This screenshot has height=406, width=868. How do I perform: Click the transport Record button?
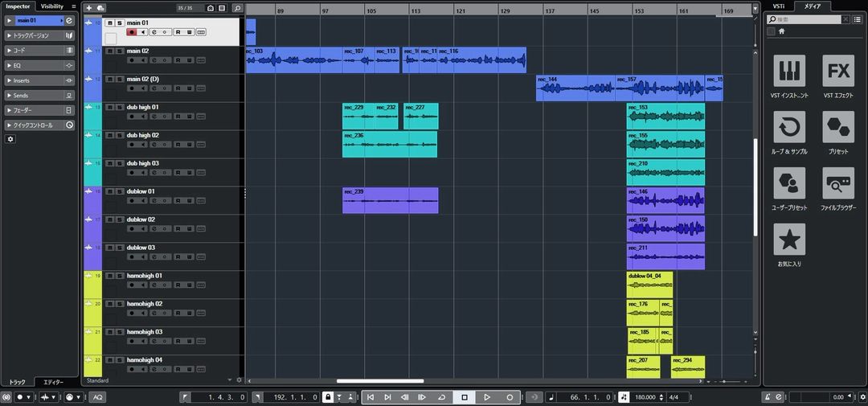coord(510,397)
